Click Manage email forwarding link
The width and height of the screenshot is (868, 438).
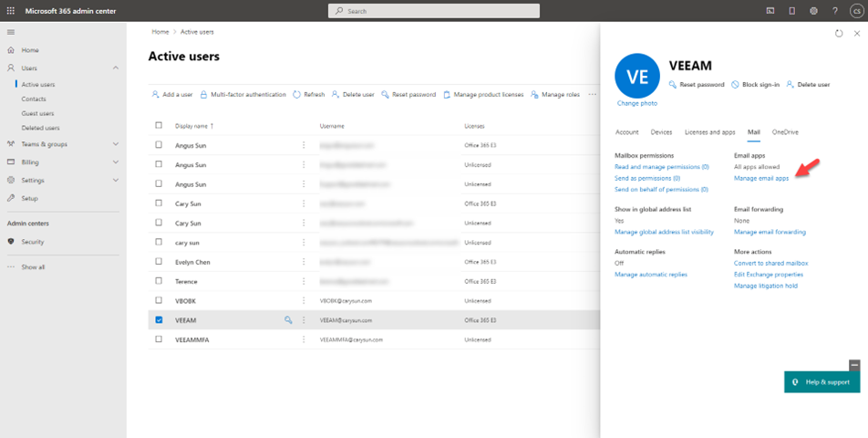[770, 232]
